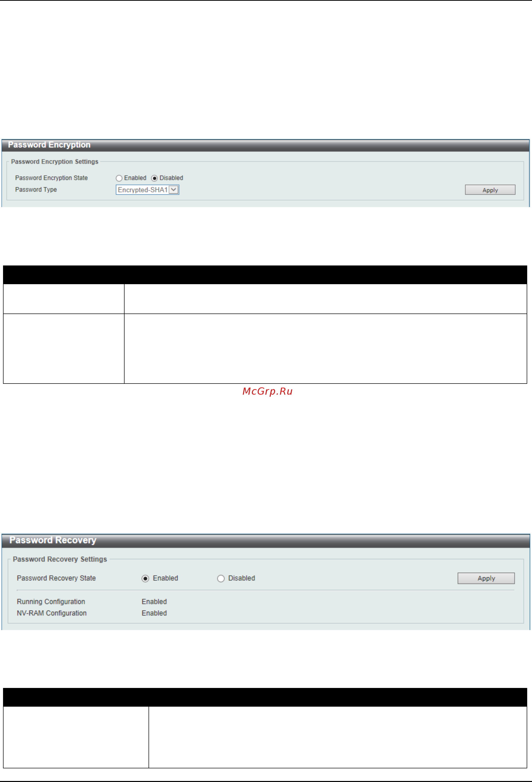Click the Password Encryption panel title
Image resolution: width=532 pixels, height=782 pixels.
pos(49,145)
